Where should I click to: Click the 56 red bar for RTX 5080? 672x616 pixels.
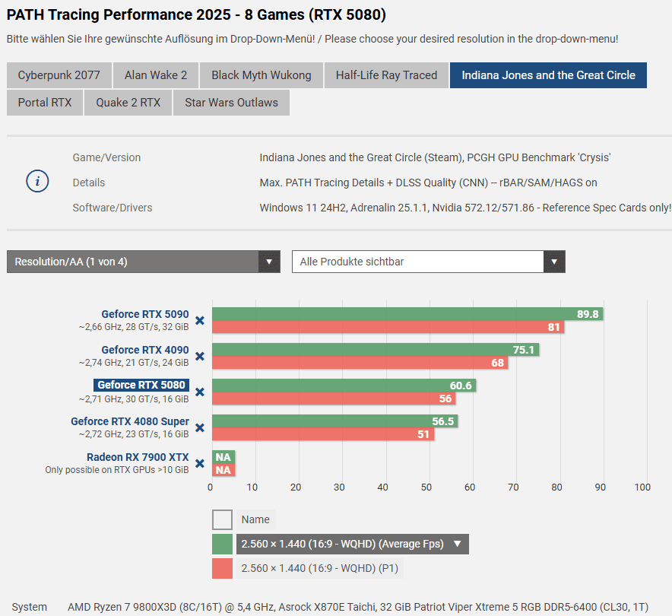coord(334,398)
